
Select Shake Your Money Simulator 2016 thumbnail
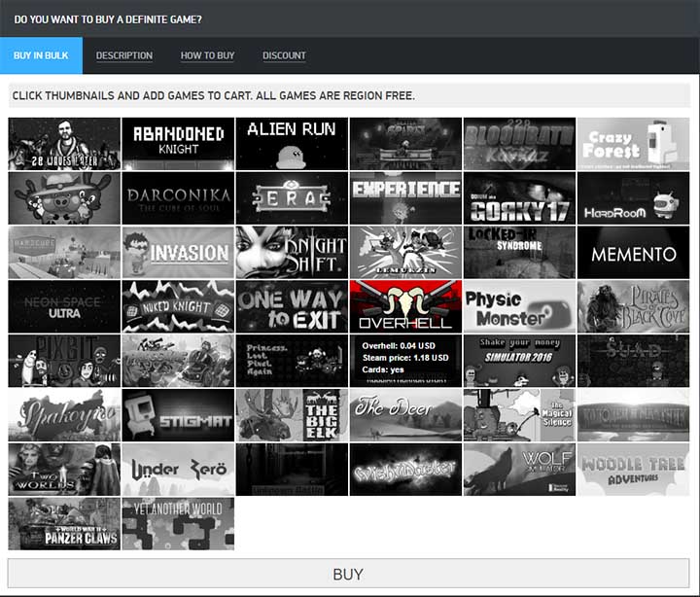click(x=519, y=361)
